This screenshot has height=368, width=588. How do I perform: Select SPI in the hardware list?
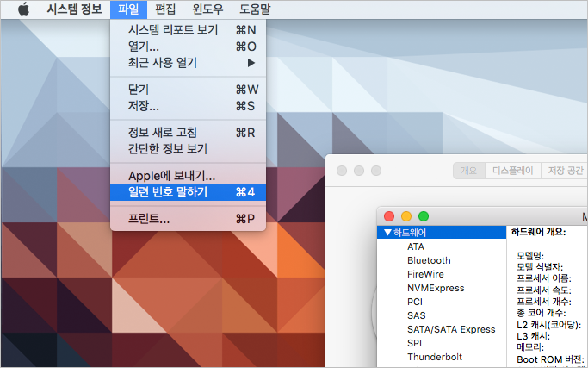tap(414, 343)
